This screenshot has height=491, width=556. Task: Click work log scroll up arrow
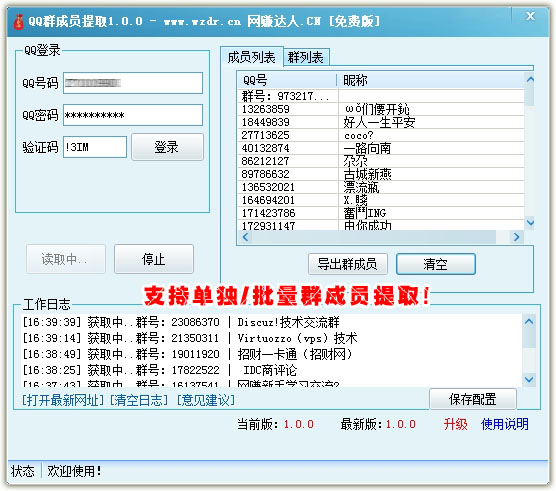(x=529, y=322)
